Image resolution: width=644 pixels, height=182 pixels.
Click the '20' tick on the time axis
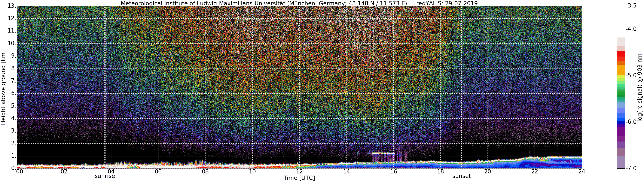click(x=488, y=172)
